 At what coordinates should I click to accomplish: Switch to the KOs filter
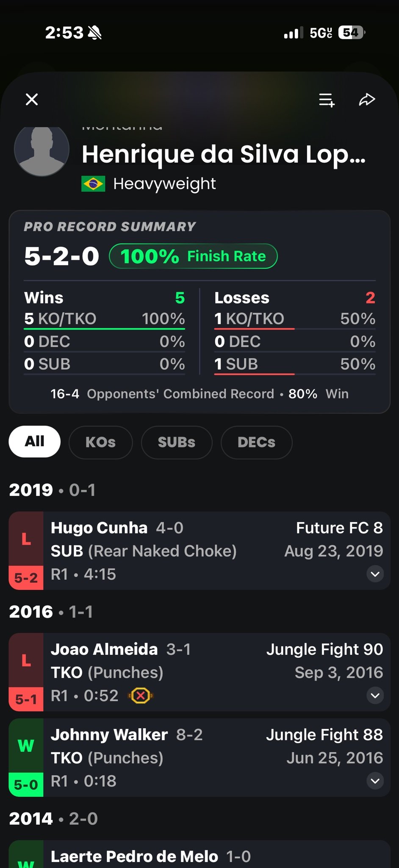tap(100, 442)
